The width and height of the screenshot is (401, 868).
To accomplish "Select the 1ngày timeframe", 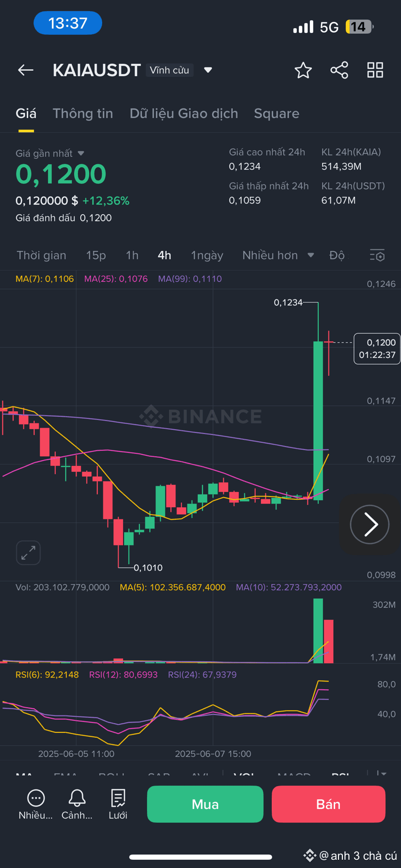I will pos(207,255).
